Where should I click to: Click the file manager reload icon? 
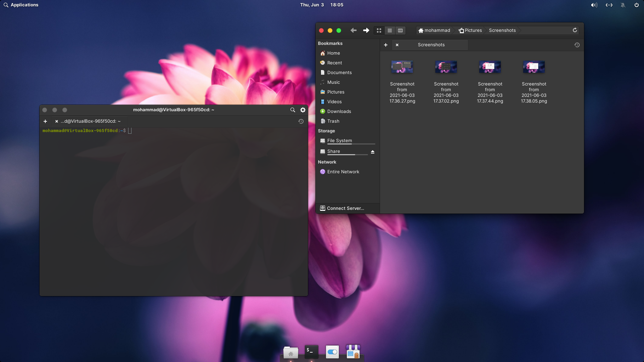tap(575, 30)
